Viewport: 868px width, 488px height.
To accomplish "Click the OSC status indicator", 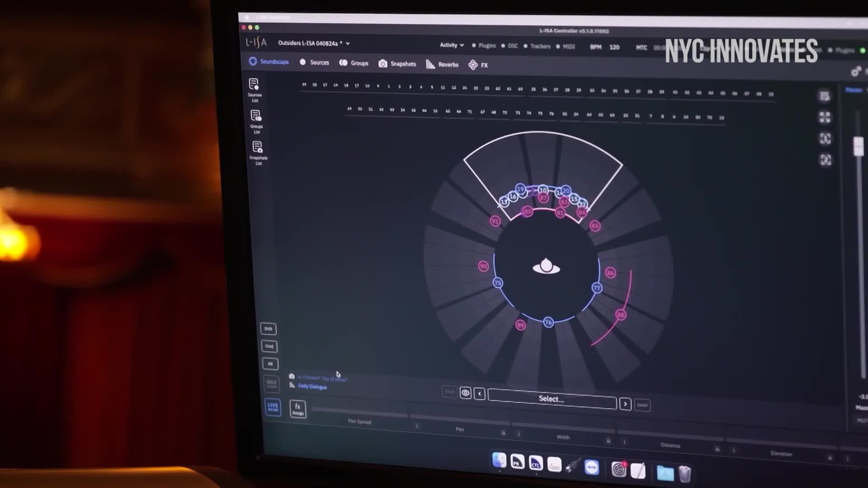I will point(509,46).
